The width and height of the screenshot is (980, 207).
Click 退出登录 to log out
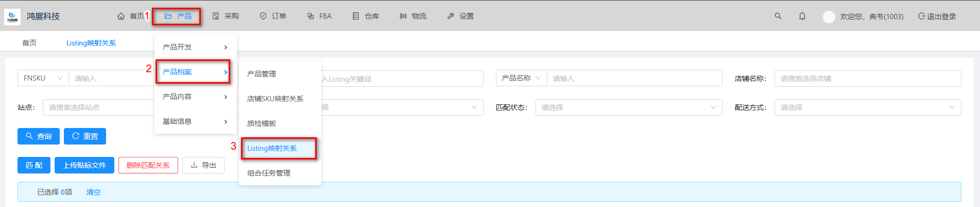click(x=937, y=17)
